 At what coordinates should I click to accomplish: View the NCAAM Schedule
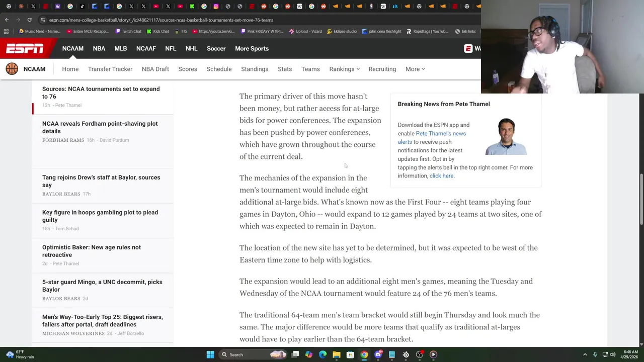(219, 69)
